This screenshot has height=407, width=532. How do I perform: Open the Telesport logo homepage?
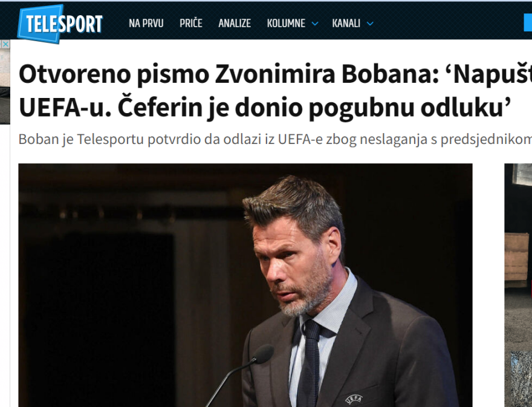click(60, 24)
